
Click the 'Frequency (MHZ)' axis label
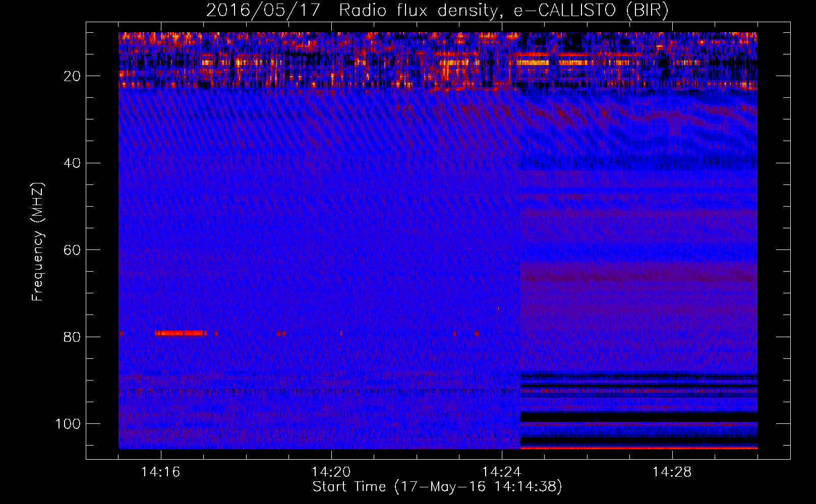[38, 242]
